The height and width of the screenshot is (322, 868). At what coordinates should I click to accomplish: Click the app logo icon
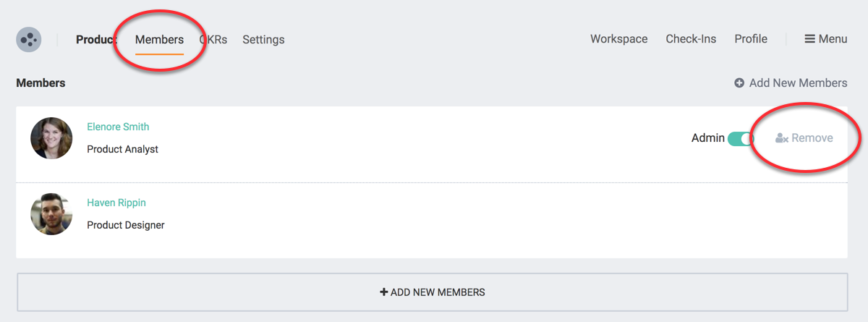click(28, 39)
